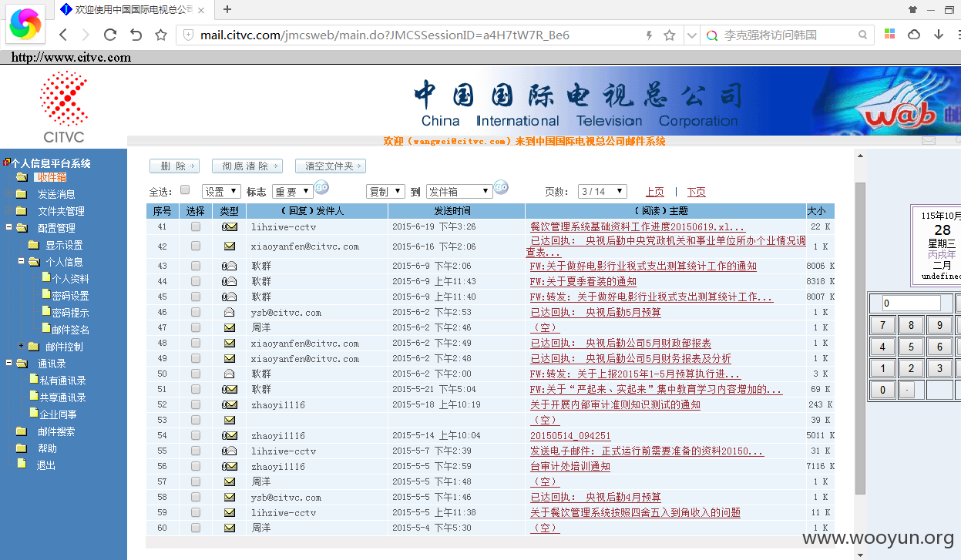Select checkbox for mail number 54

point(196,435)
